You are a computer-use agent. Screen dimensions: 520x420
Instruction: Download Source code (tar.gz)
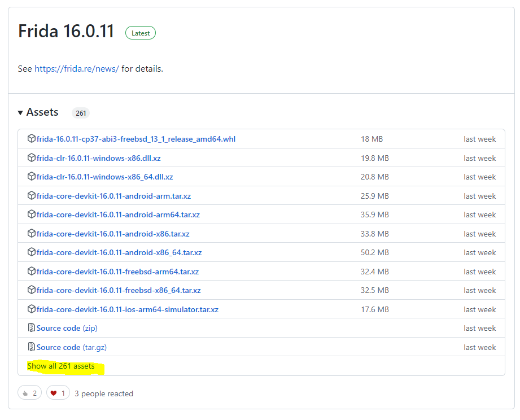(x=72, y=347)
